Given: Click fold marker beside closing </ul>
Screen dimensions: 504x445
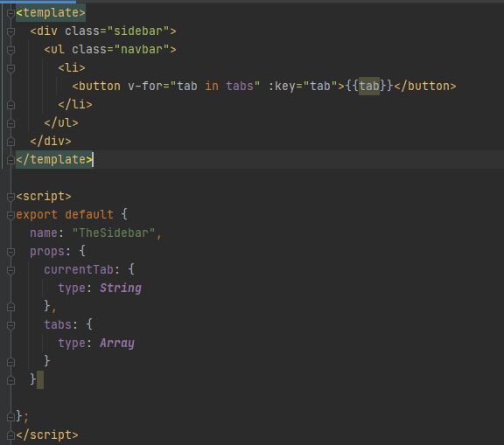Looking at the screenshot, I should coord(10,123).
